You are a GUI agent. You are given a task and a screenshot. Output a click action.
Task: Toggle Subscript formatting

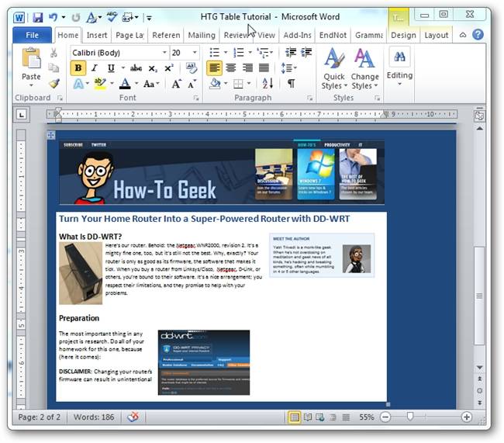coord(153,68)
